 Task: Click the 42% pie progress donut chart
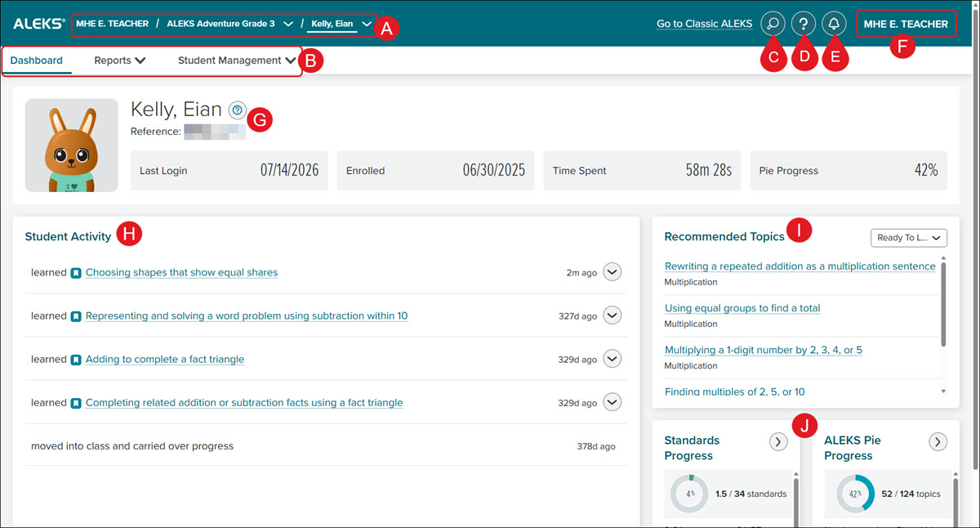tap(855, 494)
